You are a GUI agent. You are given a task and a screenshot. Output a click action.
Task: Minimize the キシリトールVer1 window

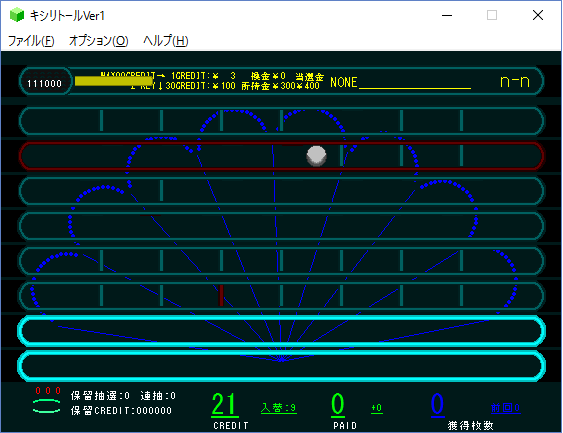pyautogui.click(x=447, y=15)
